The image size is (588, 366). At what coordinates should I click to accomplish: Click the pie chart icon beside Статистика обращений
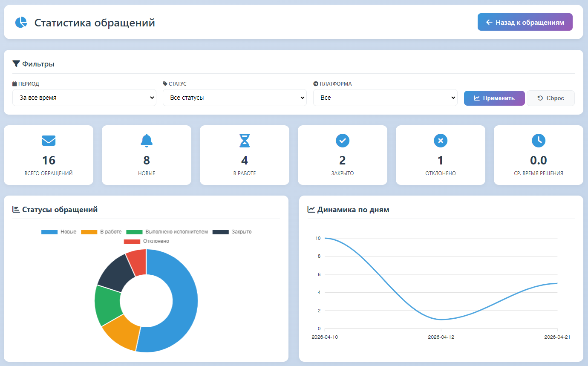pos(21,22)
